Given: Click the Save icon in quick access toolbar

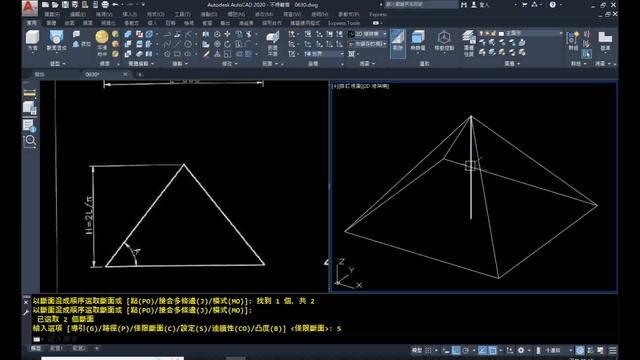Looking at the screenshot, I should tap(65, 5).
